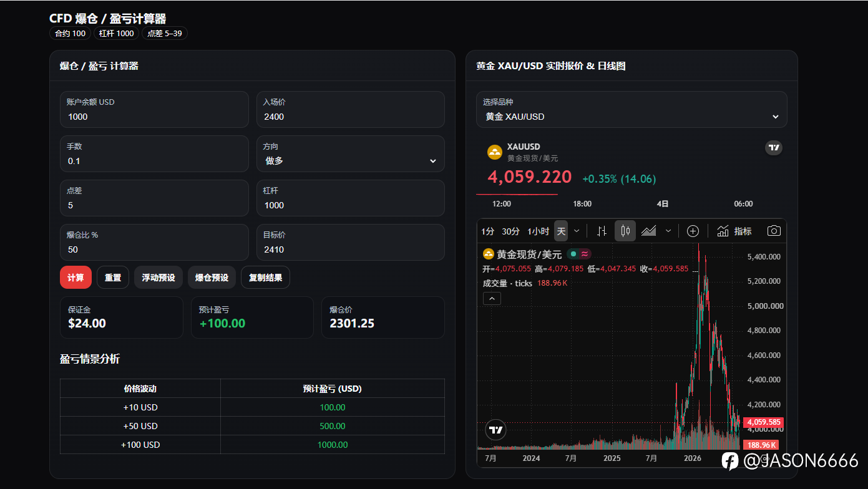
Task: Click the TradingView logo near XAUUSD header
Action: pyautogui.click(x=774, y=148)
